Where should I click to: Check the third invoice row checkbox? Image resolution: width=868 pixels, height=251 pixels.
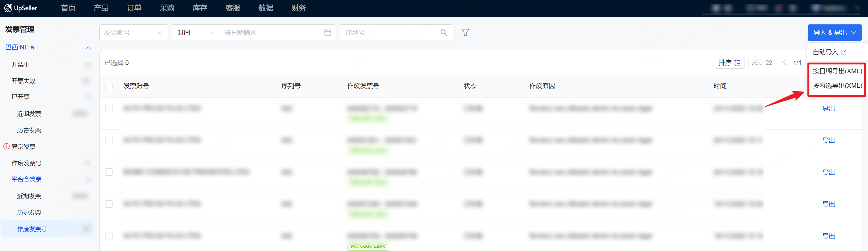coord(109,172)
